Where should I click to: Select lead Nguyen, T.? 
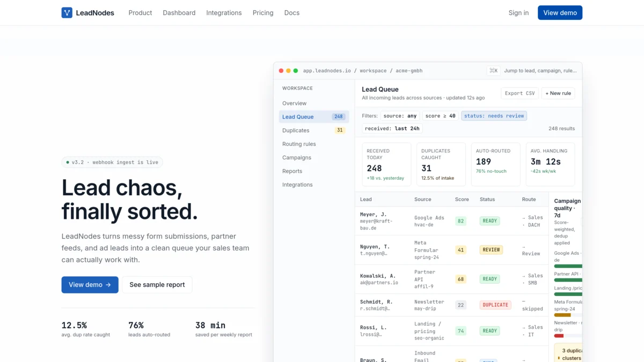[x=375, y=246]
